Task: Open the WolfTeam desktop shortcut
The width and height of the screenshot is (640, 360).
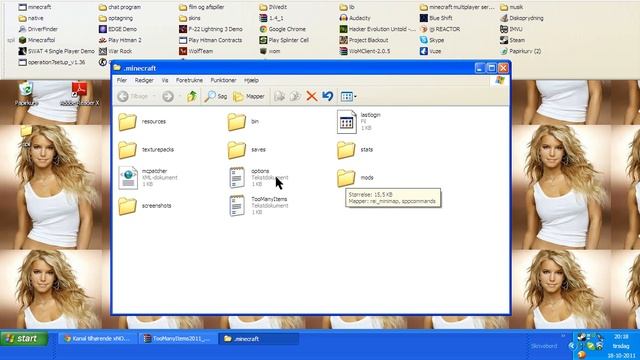Action: click(x=196, y=51)
